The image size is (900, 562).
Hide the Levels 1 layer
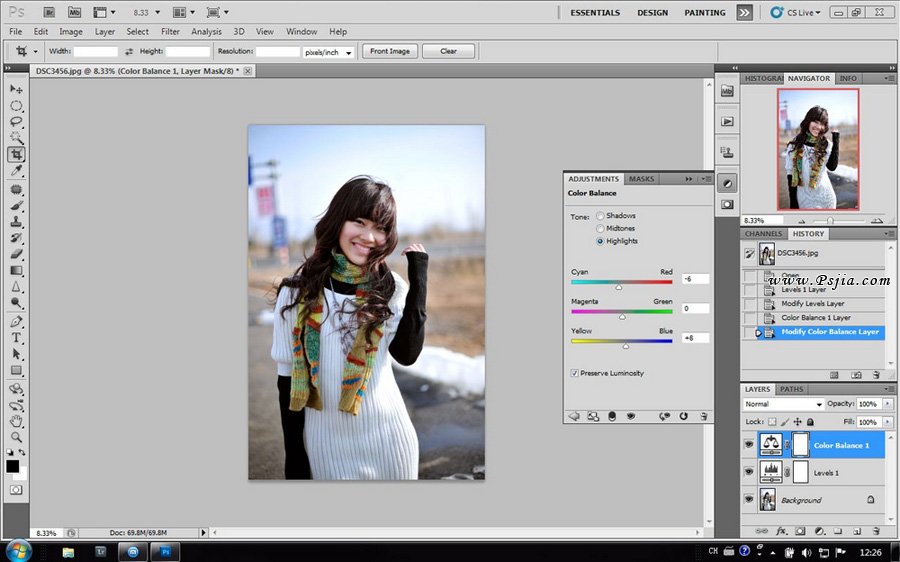coord(749,471)
